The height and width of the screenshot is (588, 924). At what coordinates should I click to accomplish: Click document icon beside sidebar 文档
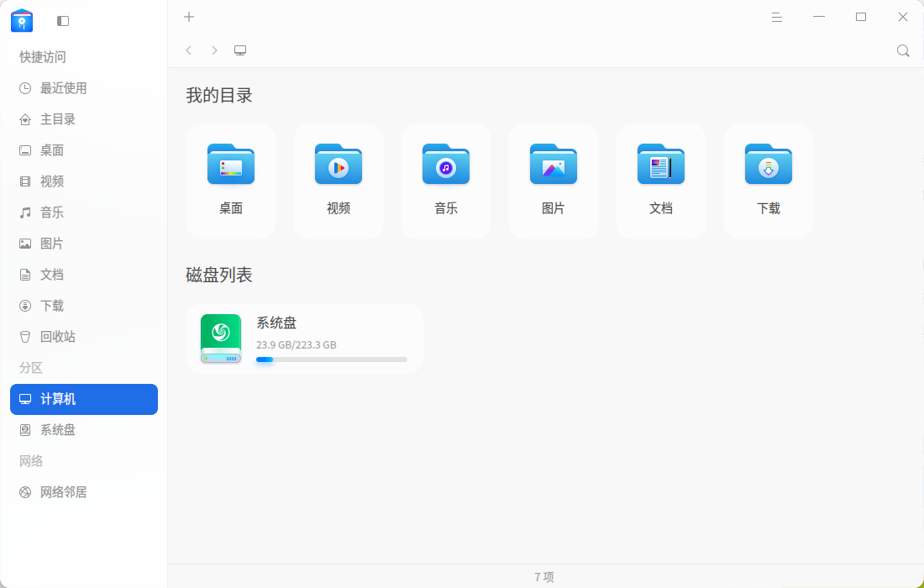(x=25, y=275)
